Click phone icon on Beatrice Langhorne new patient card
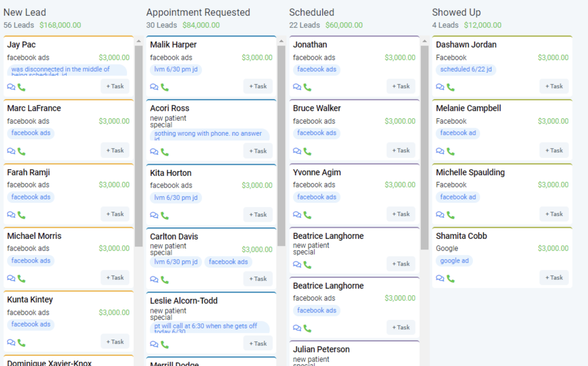 (307, 265)
